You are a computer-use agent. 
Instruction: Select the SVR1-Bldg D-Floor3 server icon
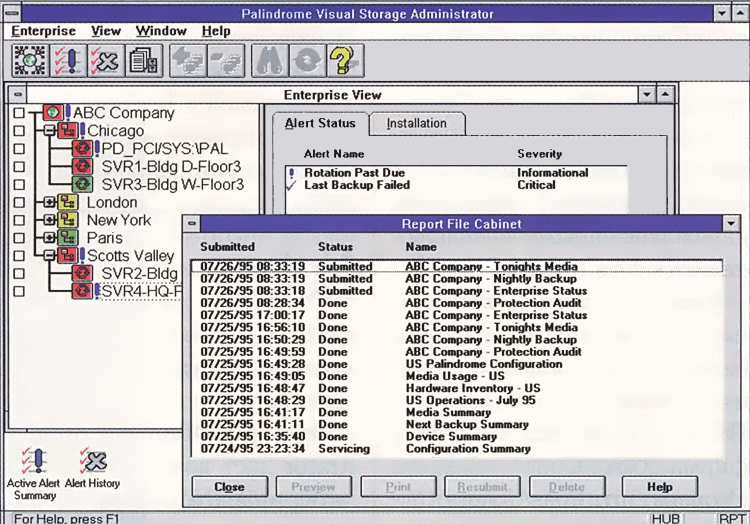[x=82, y=166]
